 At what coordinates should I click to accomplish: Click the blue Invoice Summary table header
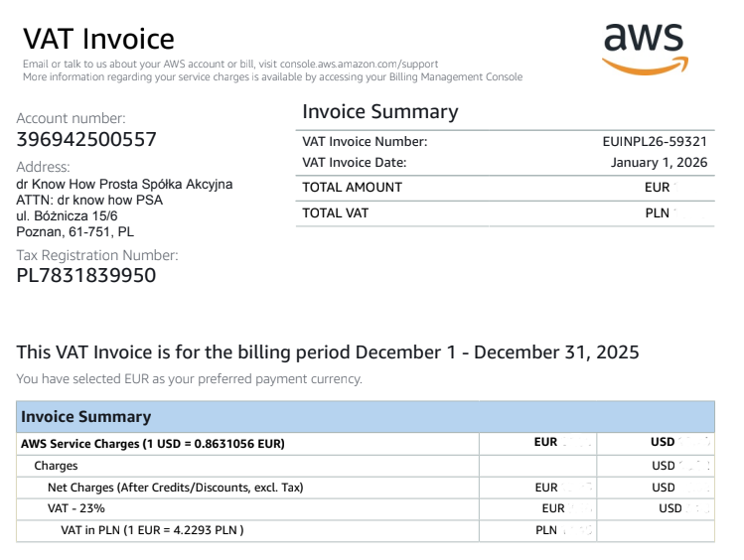click(86, 417)
